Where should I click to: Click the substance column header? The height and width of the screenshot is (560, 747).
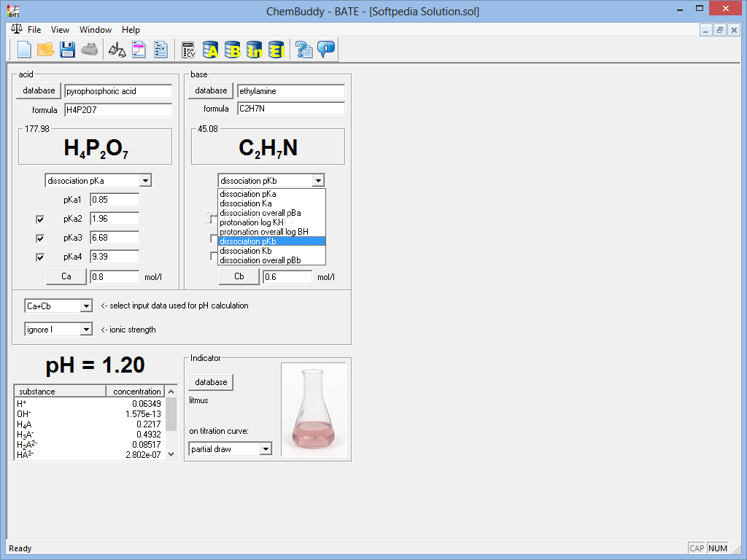[x=60, y=391]
